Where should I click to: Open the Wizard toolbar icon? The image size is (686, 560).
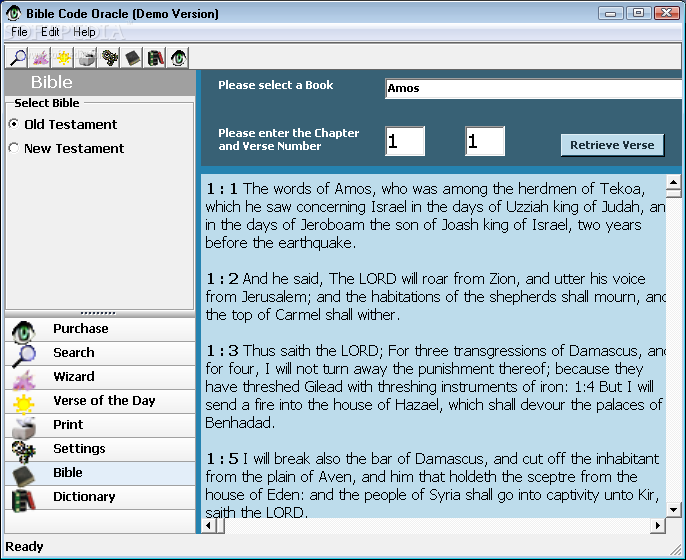(x=40, y=58)
